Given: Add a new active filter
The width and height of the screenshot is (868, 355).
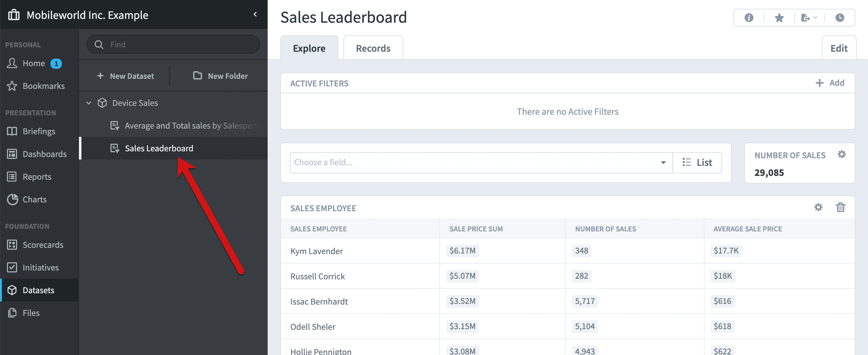Looking at the screenshot, I should click(829, 83).
